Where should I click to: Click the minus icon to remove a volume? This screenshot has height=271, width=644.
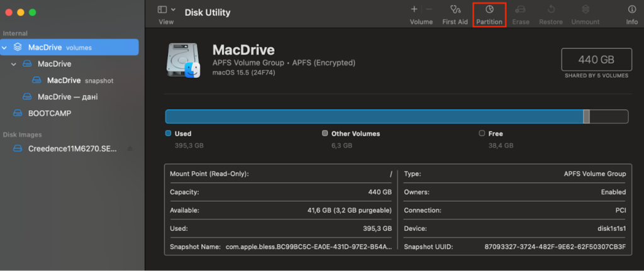pyautogui.click(x=429, y=9)
